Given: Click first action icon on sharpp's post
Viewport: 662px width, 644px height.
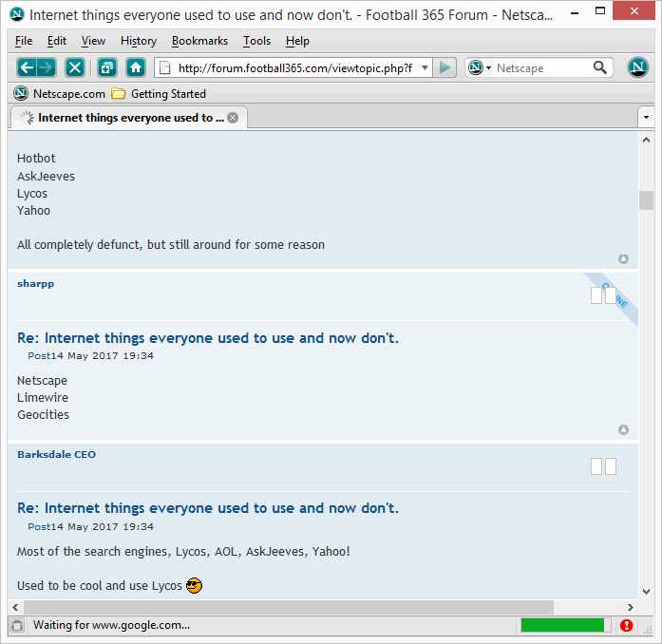Looking at the screenshot, I should coord(596,295).
